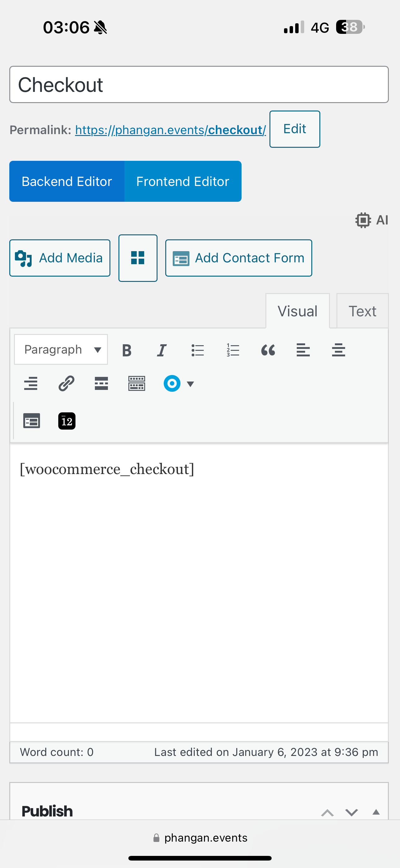
Task: Click the Checkout title input field
Action: coord(199,84)
